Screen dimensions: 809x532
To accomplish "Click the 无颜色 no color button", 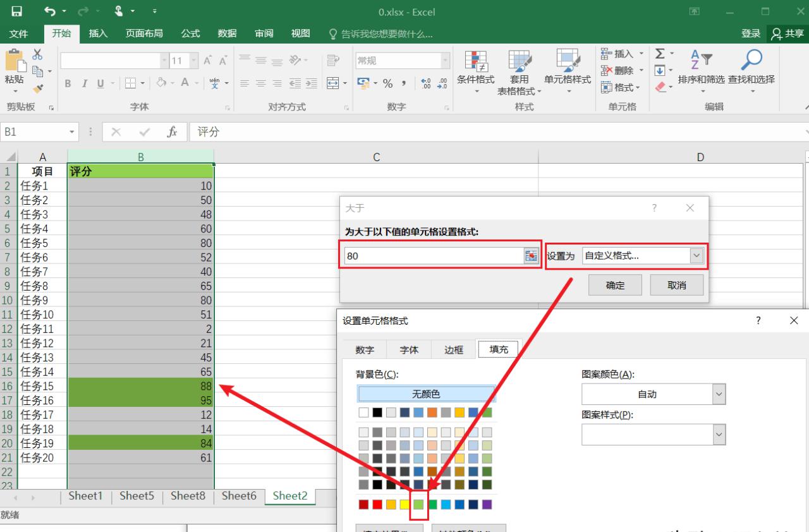I will 426,394.
